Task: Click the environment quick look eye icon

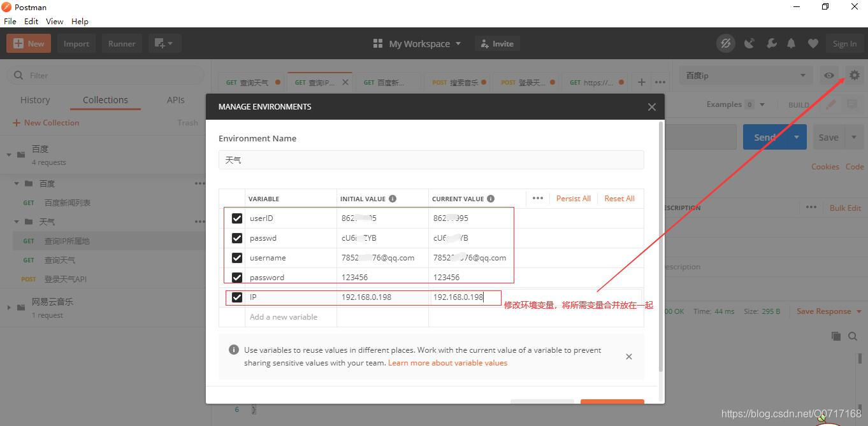Action: pos(828,75)
